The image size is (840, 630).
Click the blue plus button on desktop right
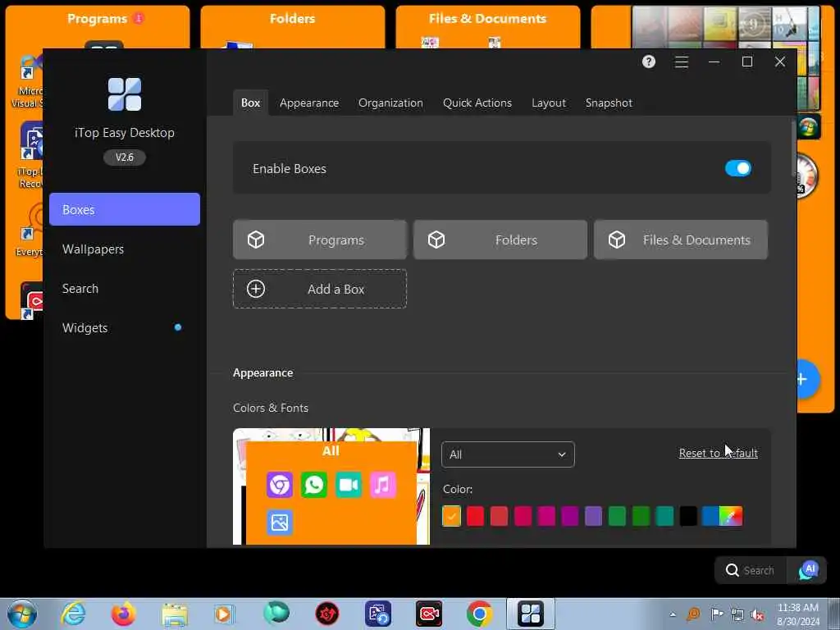point(807,379)
